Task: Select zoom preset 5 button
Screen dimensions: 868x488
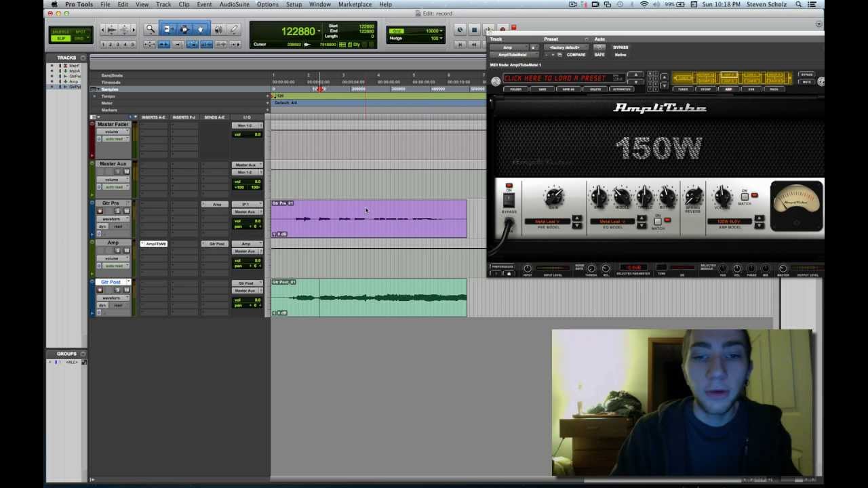Action: pos(132,45)
